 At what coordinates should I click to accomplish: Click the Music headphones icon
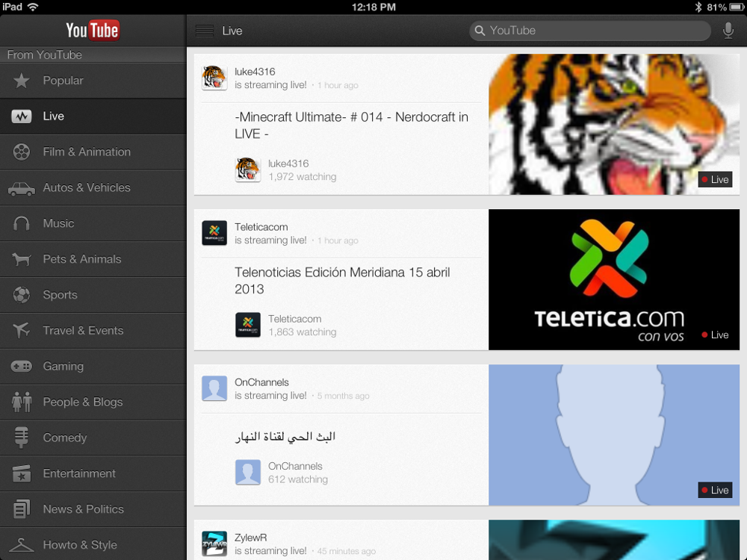[22, 223]
